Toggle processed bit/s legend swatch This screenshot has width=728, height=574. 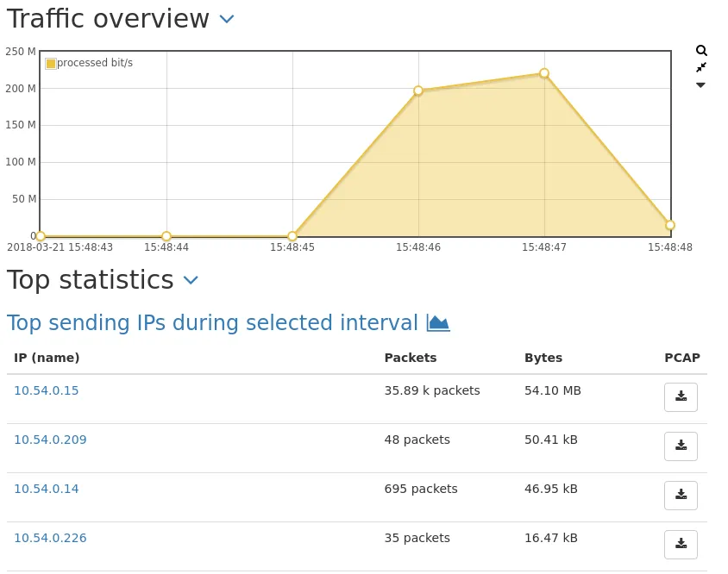coord(51,64)
